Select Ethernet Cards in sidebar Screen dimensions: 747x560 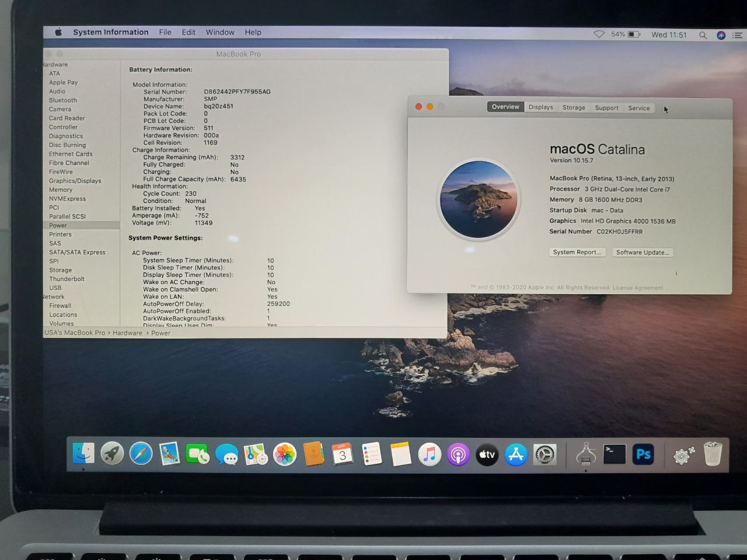(71, 154)
